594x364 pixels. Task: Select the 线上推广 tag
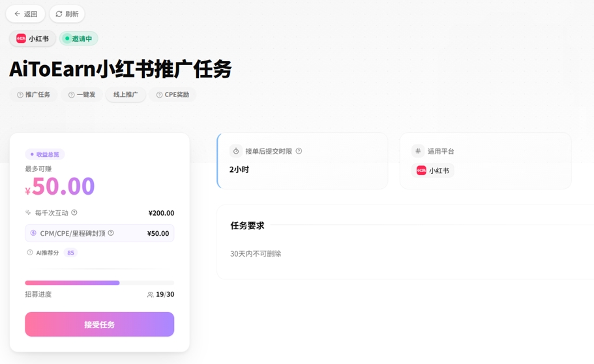click(x=126, y=94)
